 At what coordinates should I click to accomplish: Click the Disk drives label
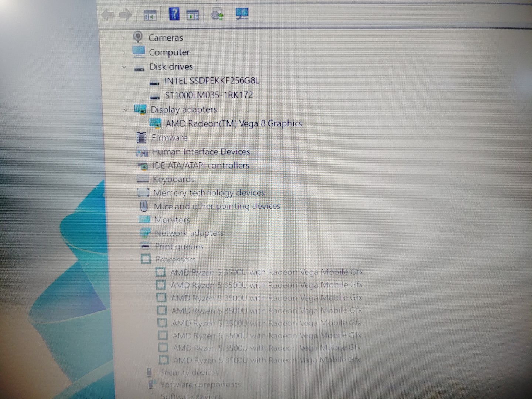pos(171,66)
